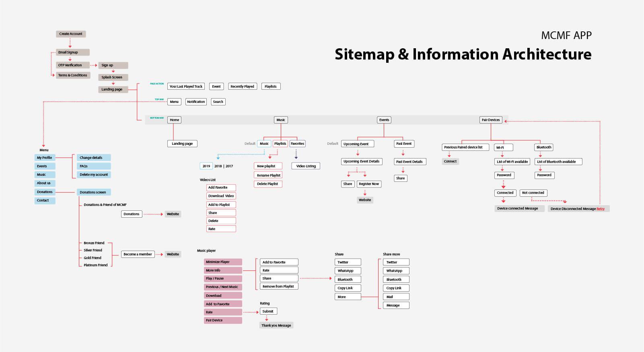
Task: Click Submit under Rating
Action: 268,311
